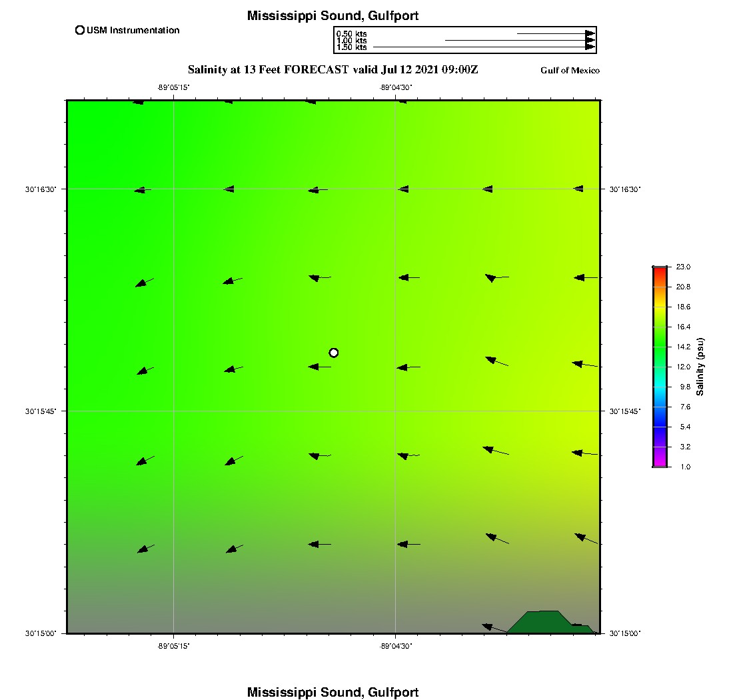
Task: Click the top -89°05'15" longitude label
Action: pos(174,87)
